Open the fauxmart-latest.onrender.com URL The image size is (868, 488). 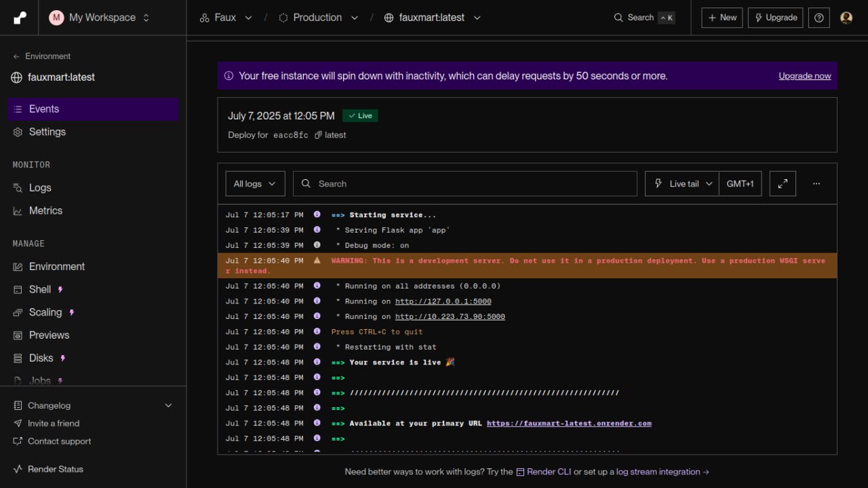[569, 424]
